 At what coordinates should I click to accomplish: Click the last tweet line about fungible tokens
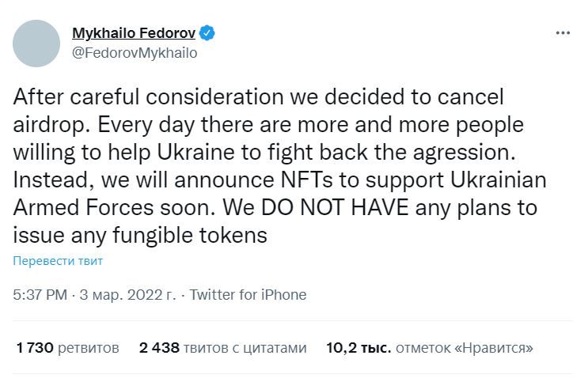click(x=140, y=236)
